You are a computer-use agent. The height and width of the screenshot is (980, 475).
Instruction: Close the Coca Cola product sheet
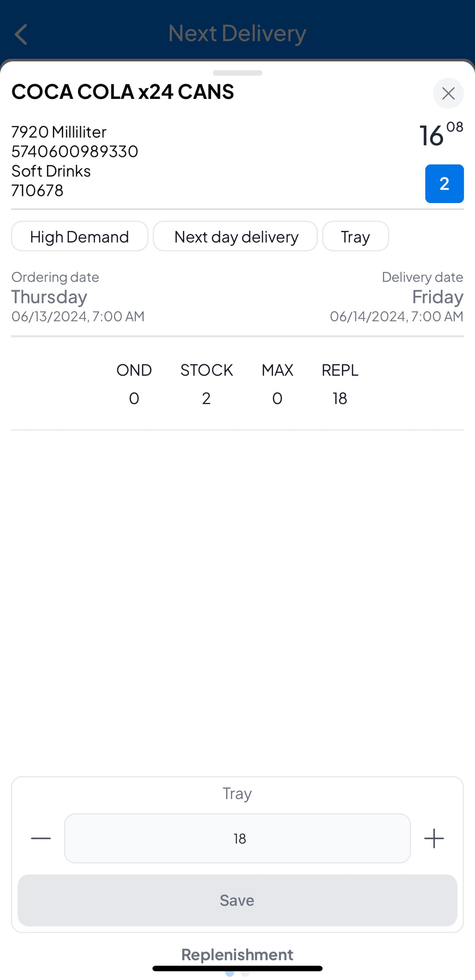[448, 93]
